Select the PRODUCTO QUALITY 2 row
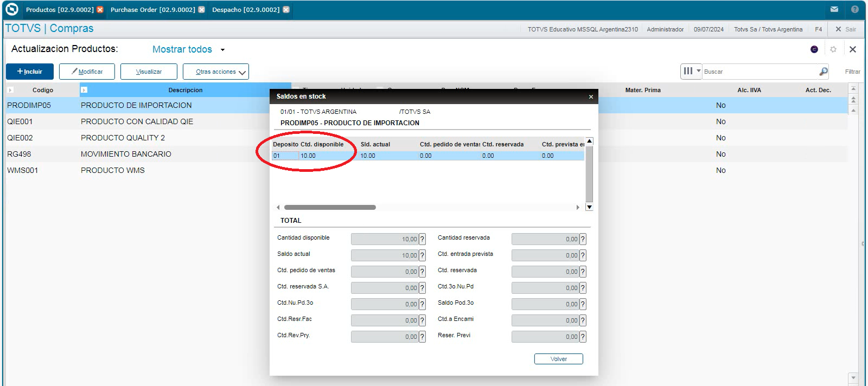This screenshot has height=386, width=868. coord(138,138)
